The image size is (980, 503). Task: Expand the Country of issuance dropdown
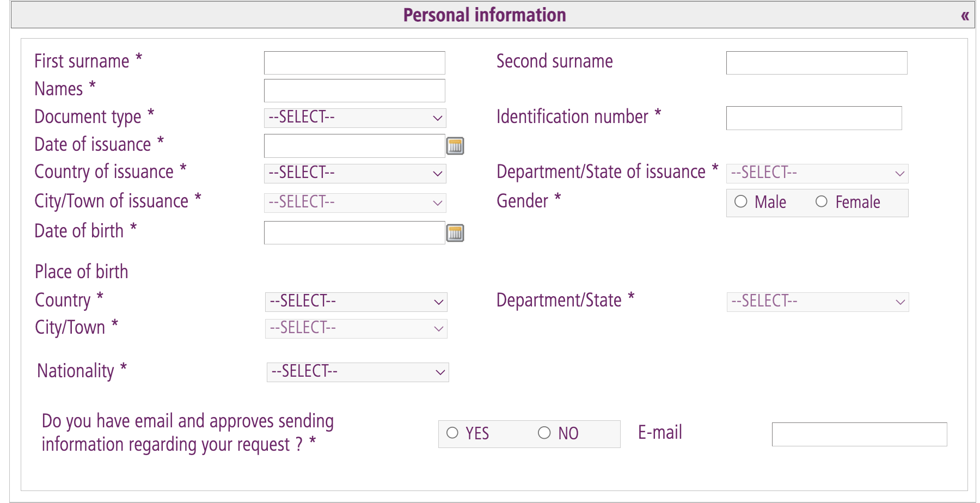(x=355, y=173)
